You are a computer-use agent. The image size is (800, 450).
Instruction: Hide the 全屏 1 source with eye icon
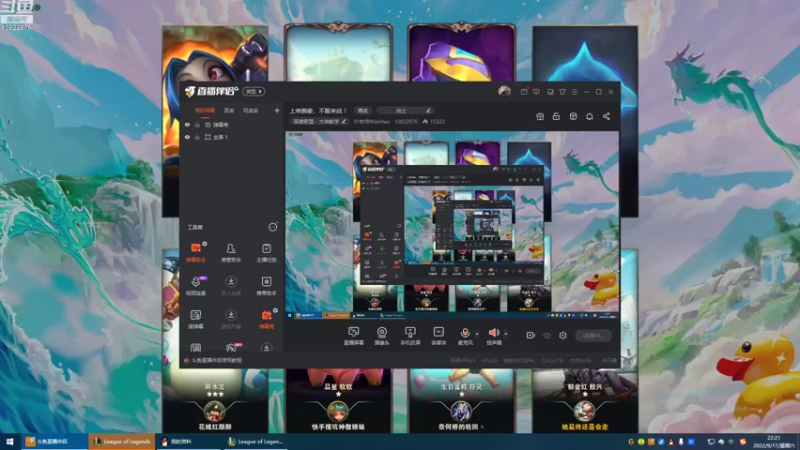(x=187, y=137)
